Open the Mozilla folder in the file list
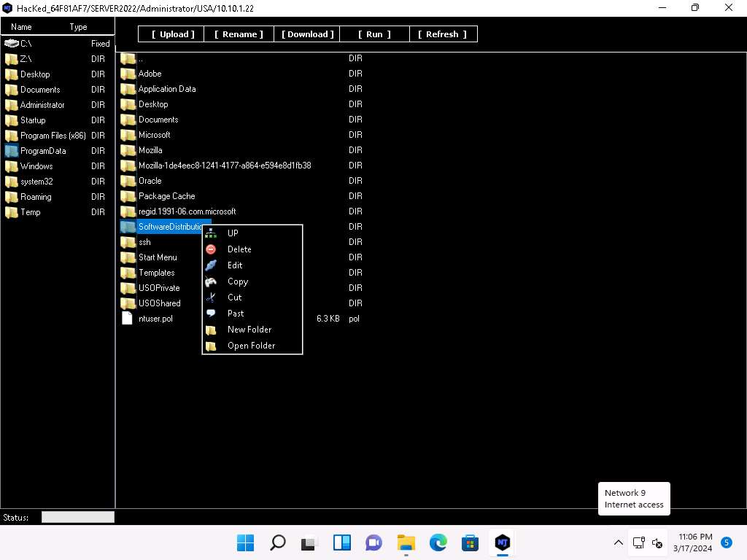Image resolution: width=747 pixels, height=560 pixels. pos(150,150)
